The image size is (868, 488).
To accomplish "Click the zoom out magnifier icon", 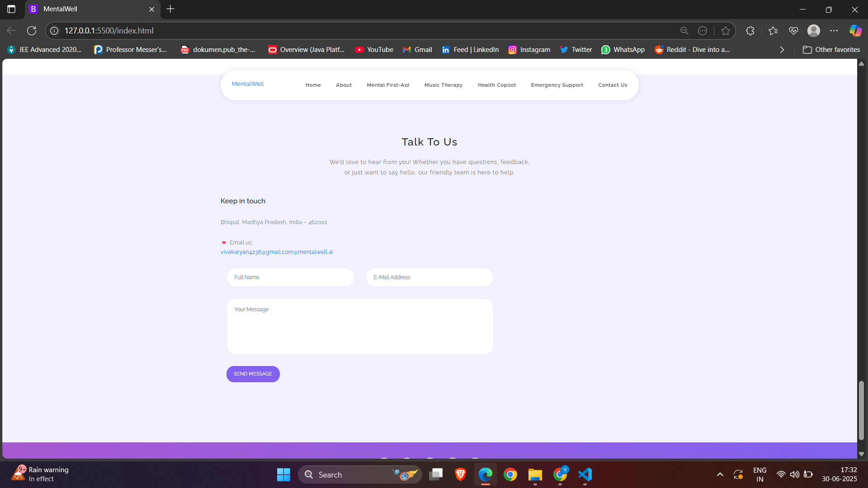I will pos(684,31).
